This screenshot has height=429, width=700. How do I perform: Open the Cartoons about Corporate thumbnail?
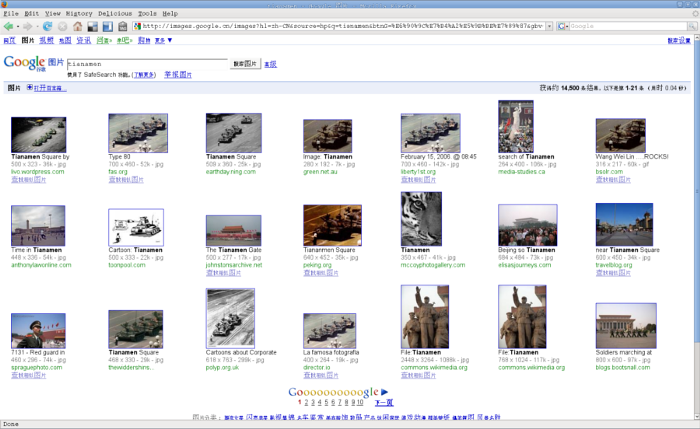click(x=230, y=318)
